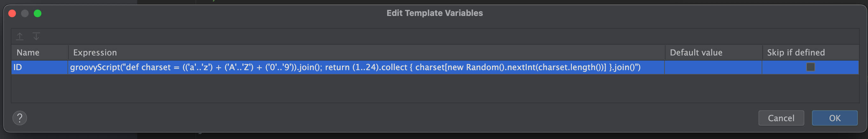868x139 pixels.
Task: Close the dialog with the red button
Action: 12,13
